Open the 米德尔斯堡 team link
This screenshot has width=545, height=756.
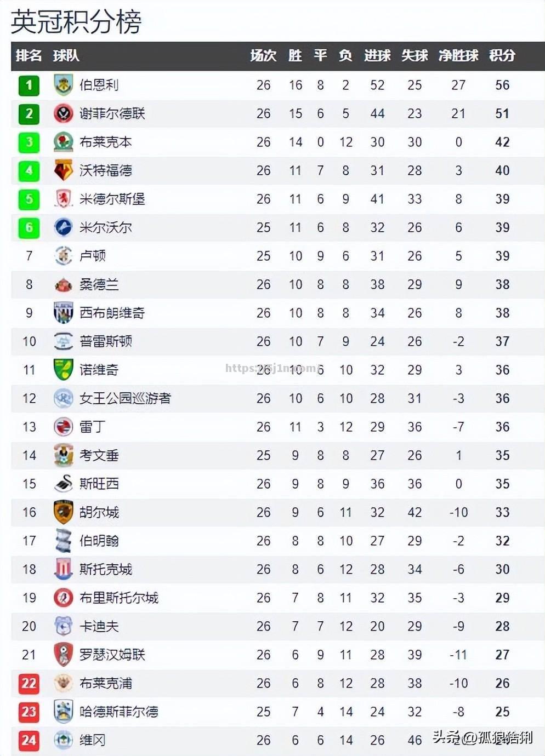(112, 199)
